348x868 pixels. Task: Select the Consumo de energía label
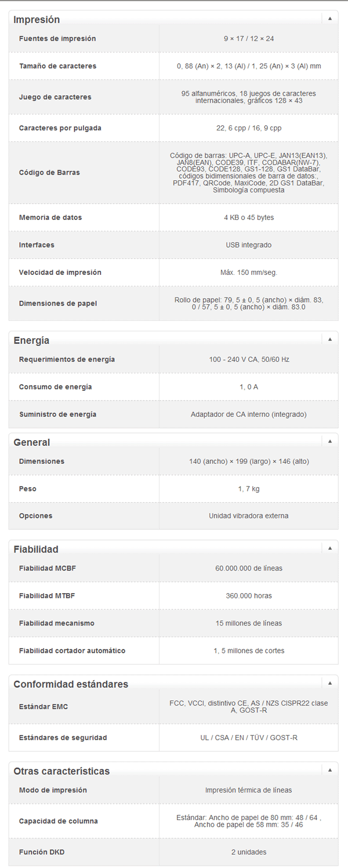55,387
